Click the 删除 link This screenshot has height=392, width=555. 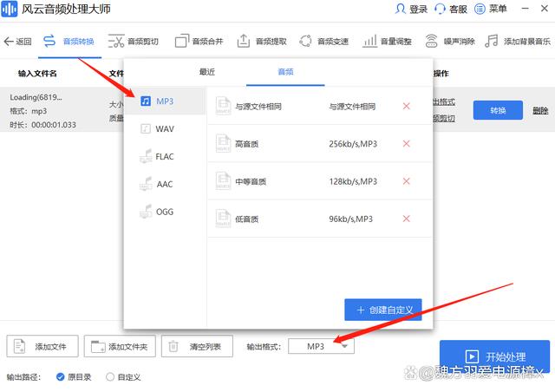540,111
